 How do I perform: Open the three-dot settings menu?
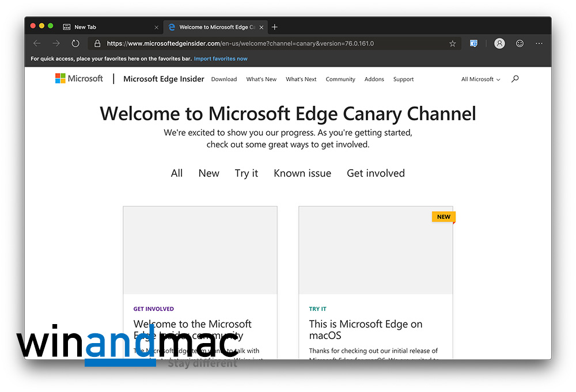(x=539, y=43)
